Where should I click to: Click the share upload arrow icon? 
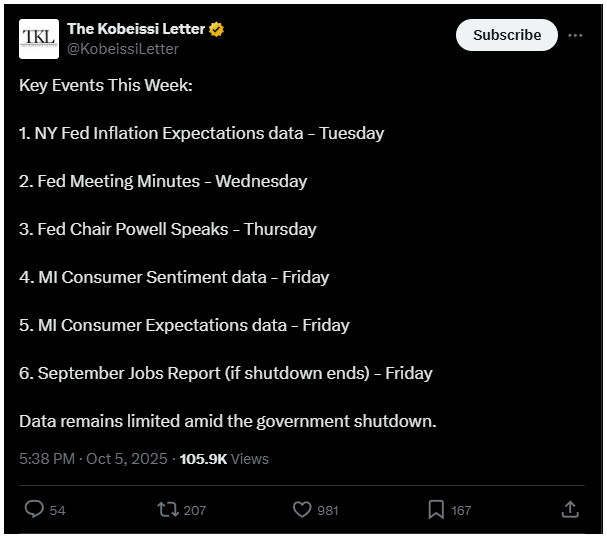click(x=570, y=510)
